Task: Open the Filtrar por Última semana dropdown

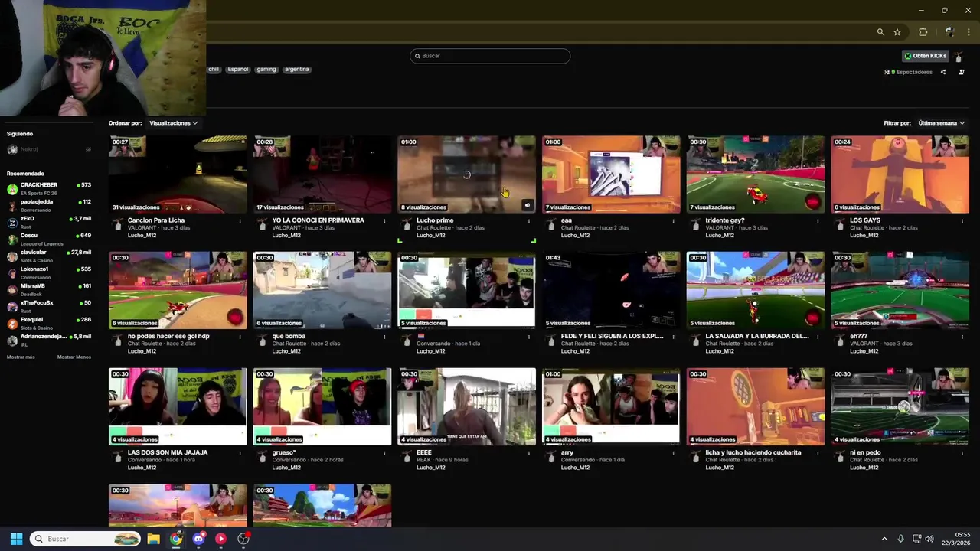Action: click(941, 123)
